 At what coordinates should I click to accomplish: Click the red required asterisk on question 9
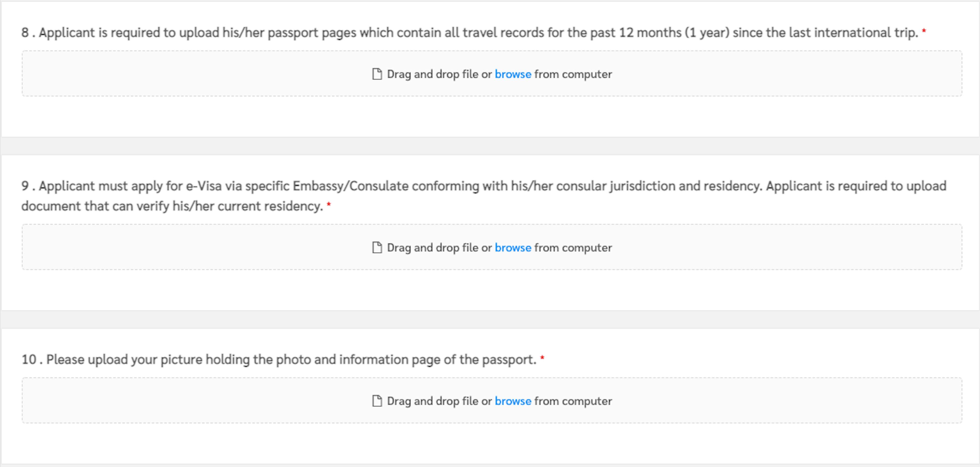(329, 205)
